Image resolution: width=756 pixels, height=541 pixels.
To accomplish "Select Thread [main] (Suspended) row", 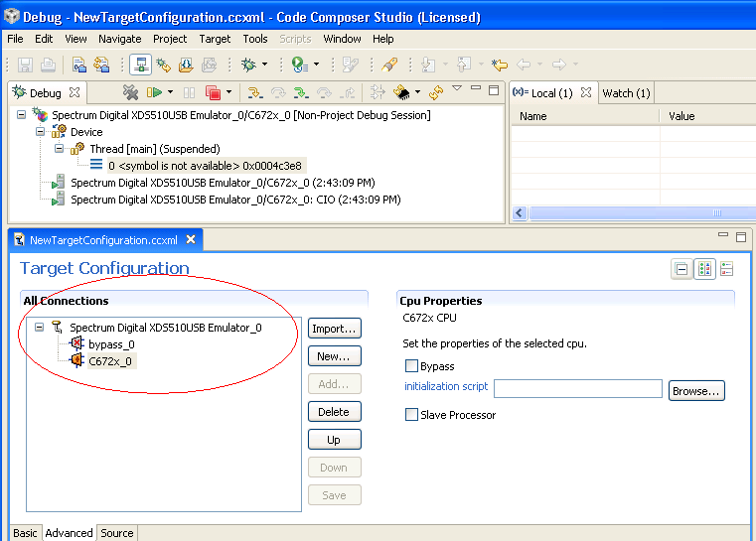I will click(155, 149).
